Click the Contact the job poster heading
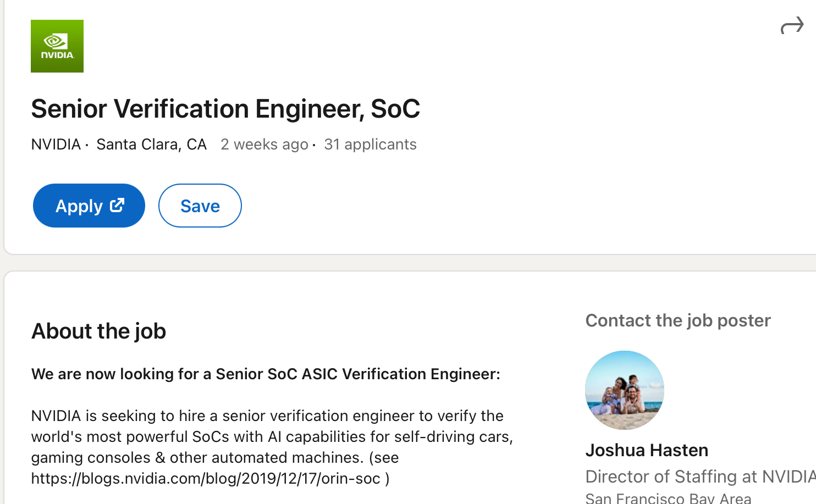 click(678, 320)
